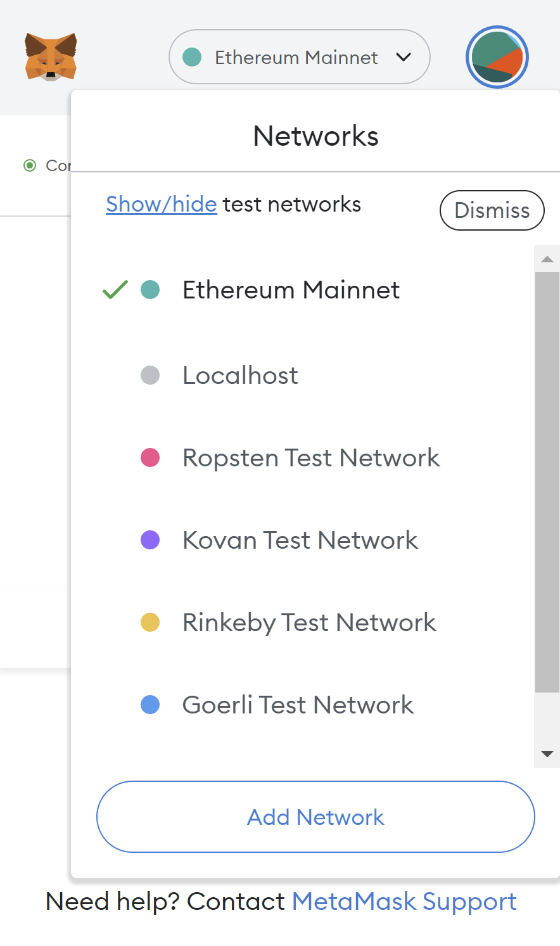Viewport: 560px width, 946px height.
Task: Choose Kovan Test Network
Action: (x=303, y=540)
